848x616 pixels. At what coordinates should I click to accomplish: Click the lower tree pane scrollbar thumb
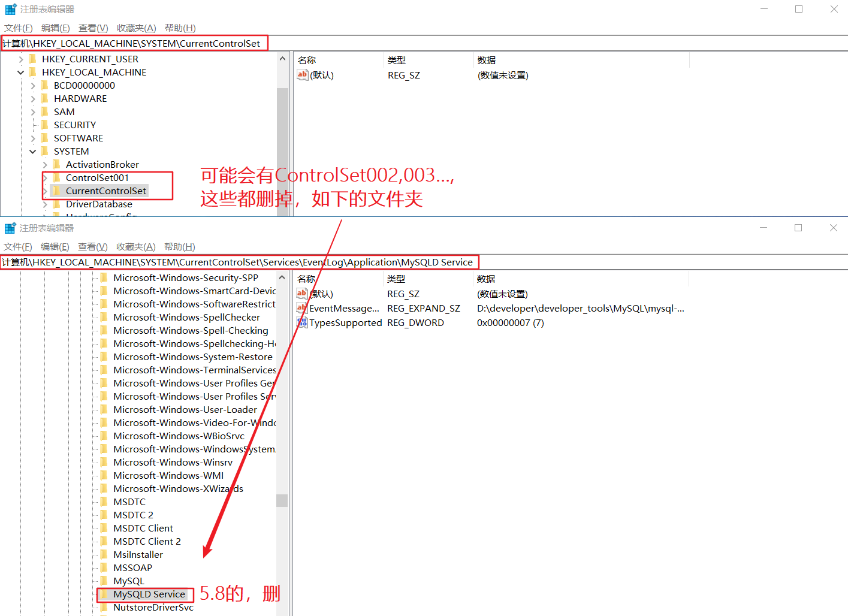(282, 500)
